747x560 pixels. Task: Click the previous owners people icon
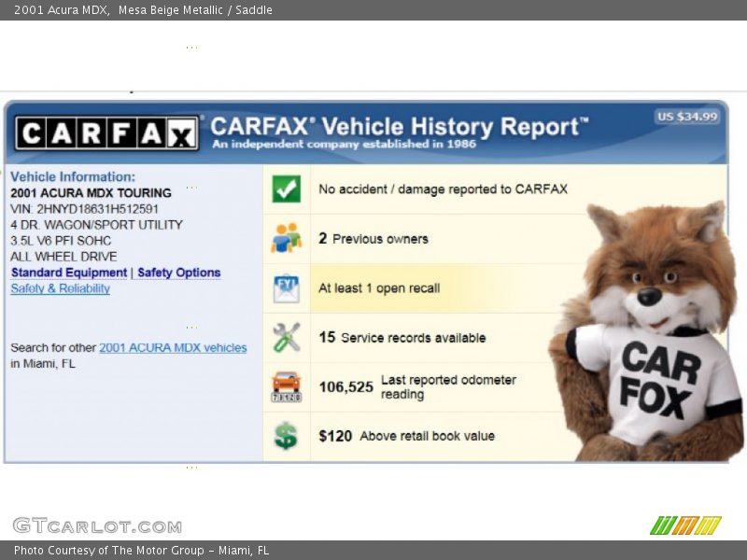coord(286,238)
